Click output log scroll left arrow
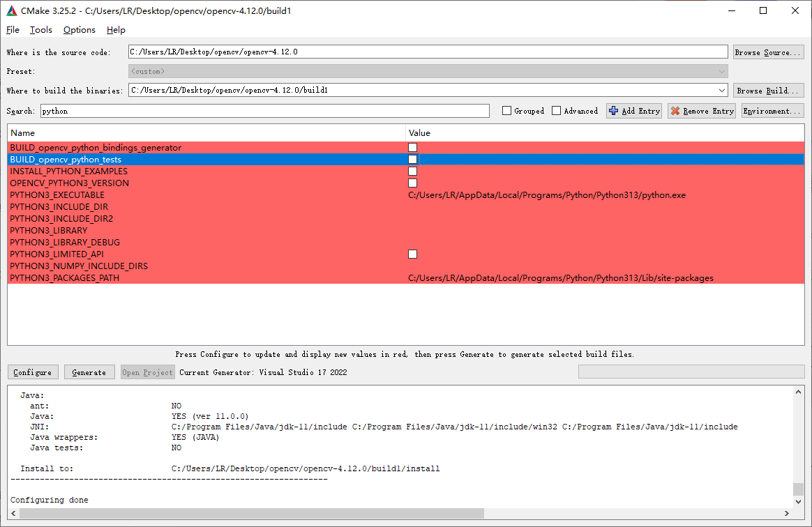 tap(13, 514)
